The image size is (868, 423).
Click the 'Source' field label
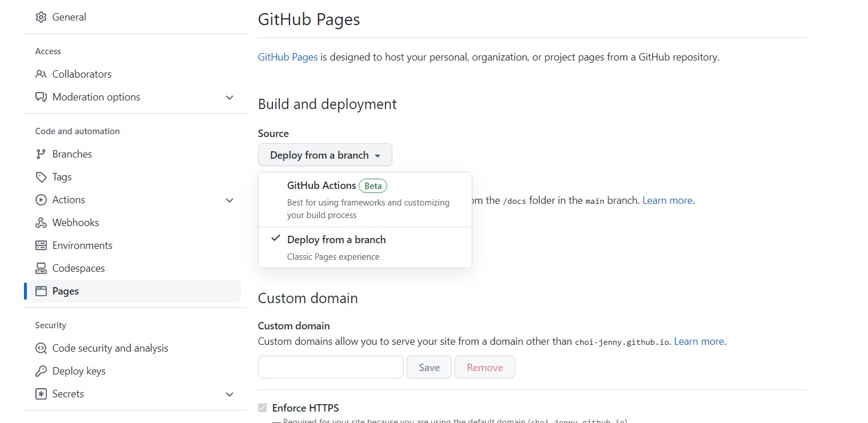pyautogui.click(x=274, y=134)
